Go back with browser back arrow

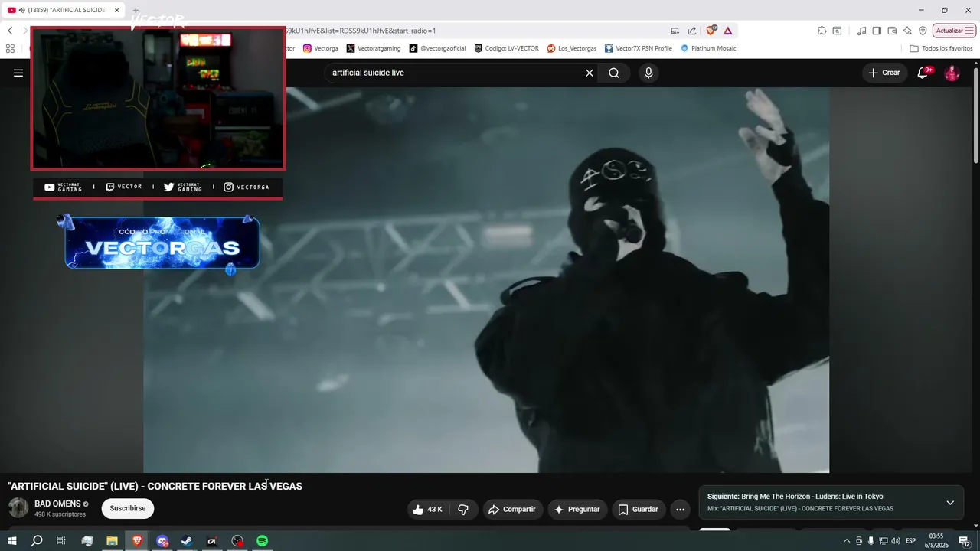[x=10, y=31]
